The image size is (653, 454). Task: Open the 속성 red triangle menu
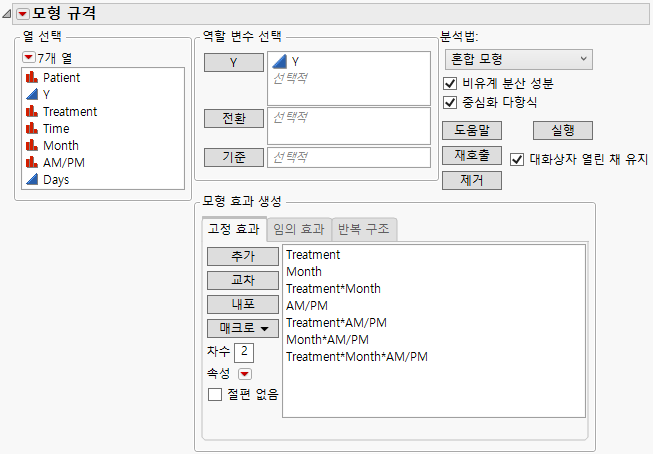[244, 374]
